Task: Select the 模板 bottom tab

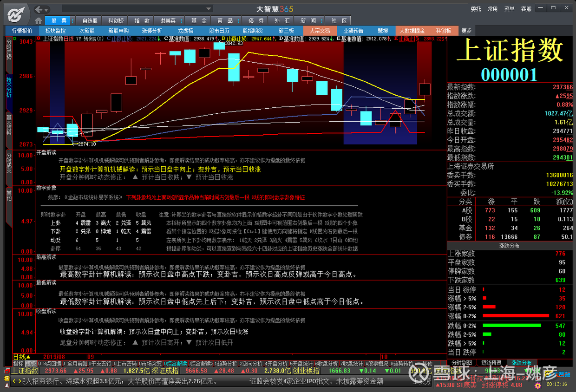Action: (30, 364)
